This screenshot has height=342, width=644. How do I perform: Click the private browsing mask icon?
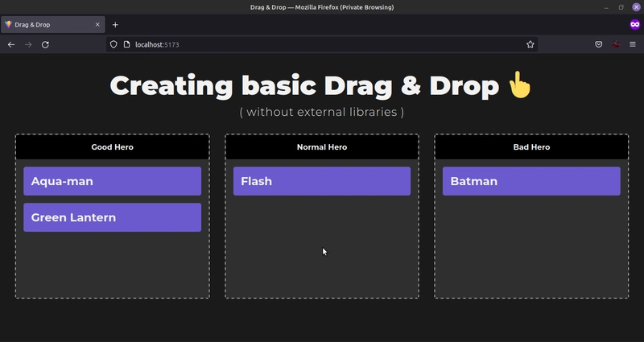point(635,25)
